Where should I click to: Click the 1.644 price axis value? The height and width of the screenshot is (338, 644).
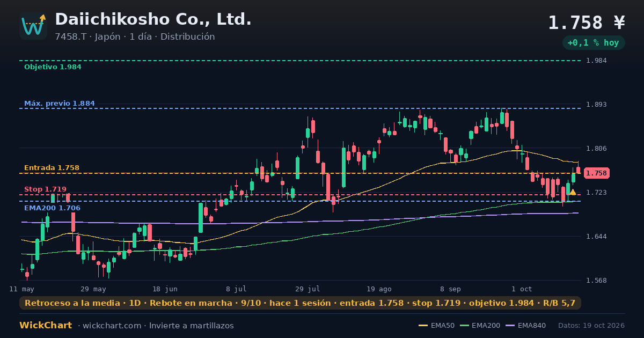[597, 237]
